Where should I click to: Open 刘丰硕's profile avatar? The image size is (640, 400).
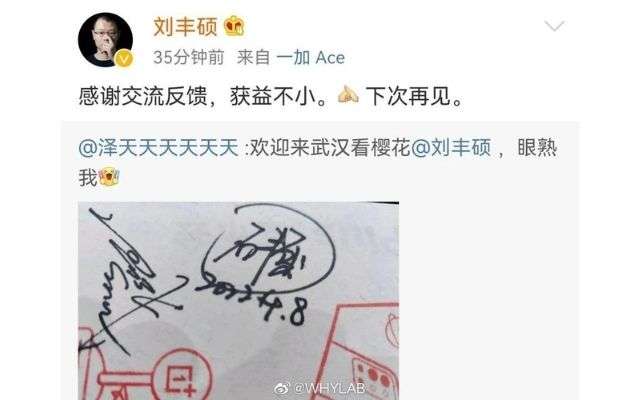point(105,39)
